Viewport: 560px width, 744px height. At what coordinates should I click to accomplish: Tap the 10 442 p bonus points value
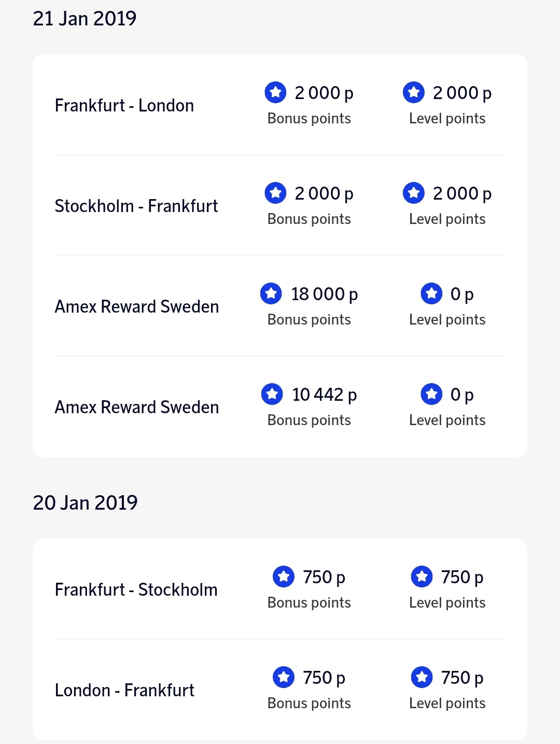coord(325,395)
